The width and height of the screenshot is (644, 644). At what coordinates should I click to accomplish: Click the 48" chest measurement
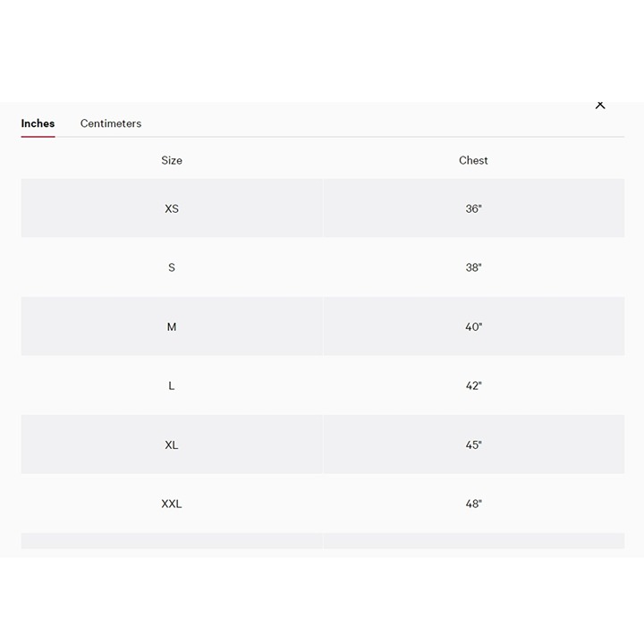tap(473, 504)
